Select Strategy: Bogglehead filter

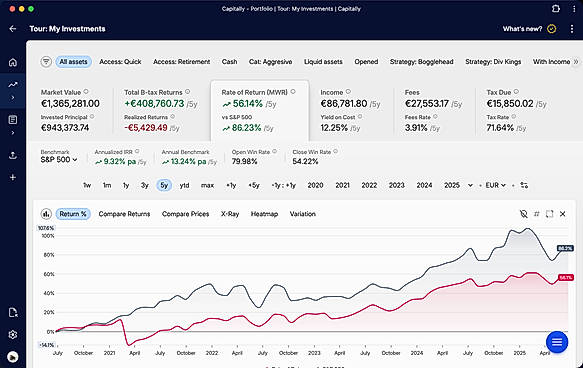[421, 62]
